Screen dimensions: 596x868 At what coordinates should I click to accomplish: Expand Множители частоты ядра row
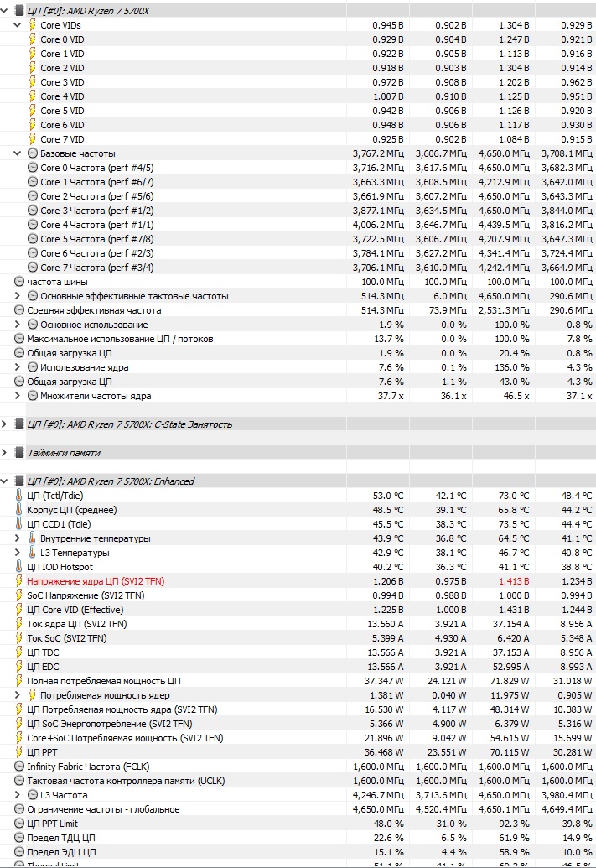click(x=18, y=396)
